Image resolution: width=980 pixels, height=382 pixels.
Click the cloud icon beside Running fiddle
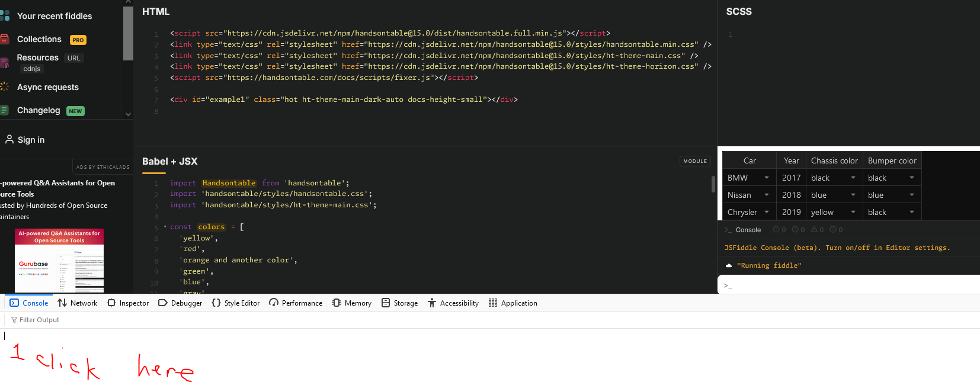point(729,265)
